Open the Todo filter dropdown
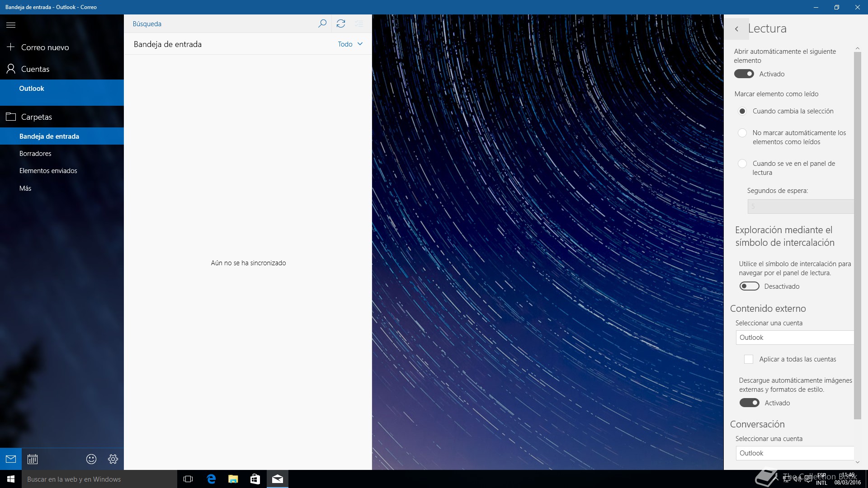Image resolution: width=868 pixels, height=488 pixels. [x=350, y=44]
